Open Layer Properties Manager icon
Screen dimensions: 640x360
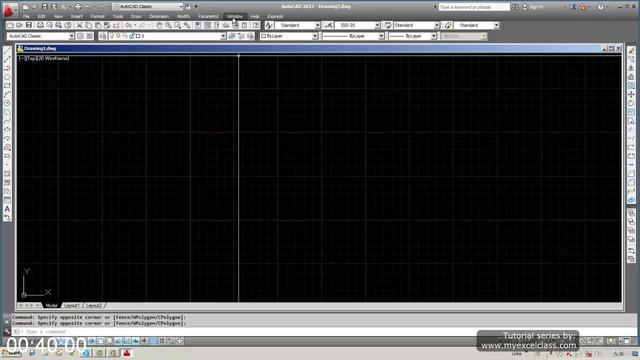click(x=103, y=36)
